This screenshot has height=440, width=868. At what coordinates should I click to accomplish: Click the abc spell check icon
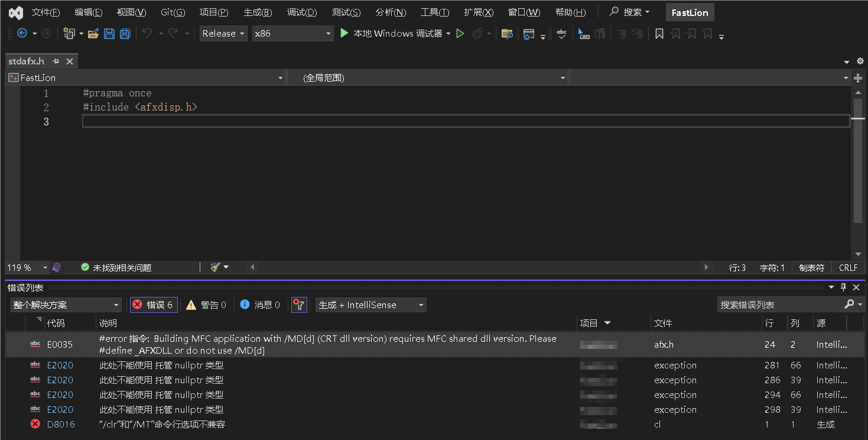[x=562, y=34]
